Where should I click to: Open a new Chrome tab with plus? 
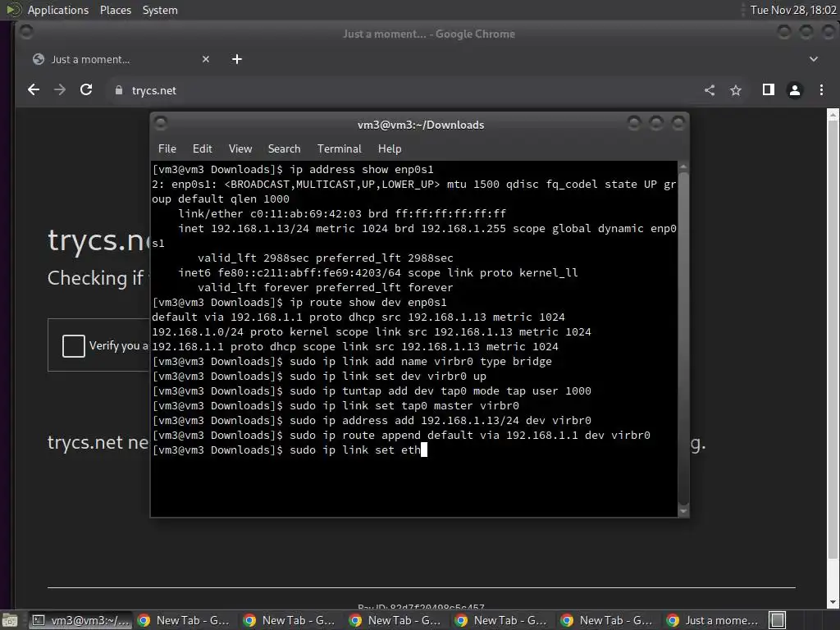tap(237, 59)
